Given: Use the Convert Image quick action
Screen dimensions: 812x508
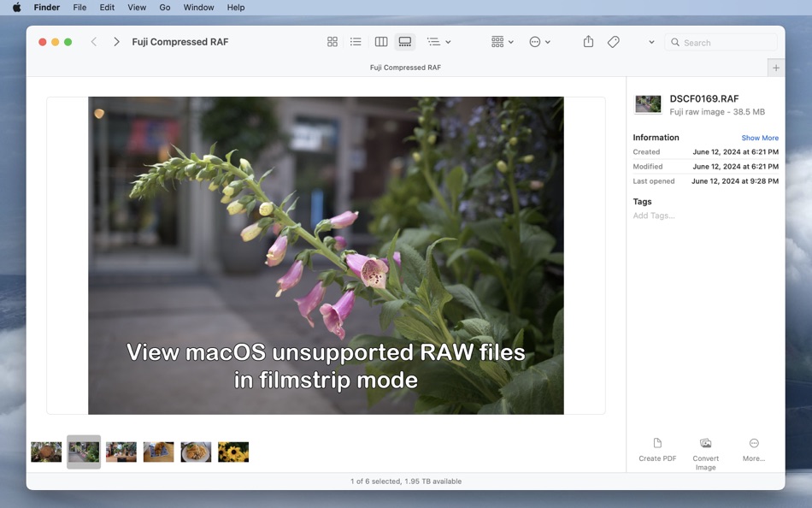Looking at the screenshot, I should pyautogui.click(x=705, y=449).
